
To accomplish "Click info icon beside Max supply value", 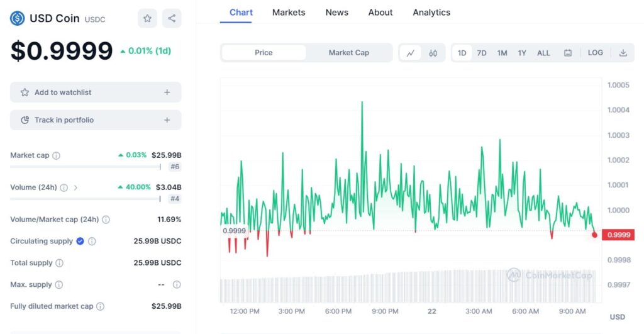I will pos(177,285).
